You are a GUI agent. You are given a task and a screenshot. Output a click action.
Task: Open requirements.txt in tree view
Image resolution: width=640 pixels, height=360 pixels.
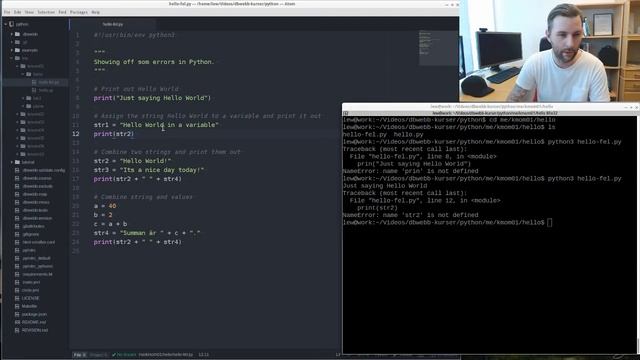click(37, 274)
